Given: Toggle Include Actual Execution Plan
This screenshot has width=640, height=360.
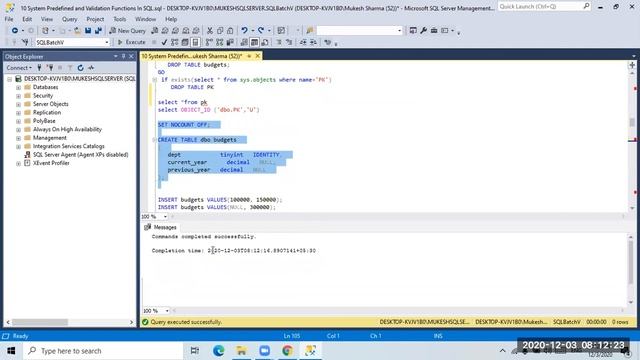Looking at the screenshot, I should tap(209, 42).
